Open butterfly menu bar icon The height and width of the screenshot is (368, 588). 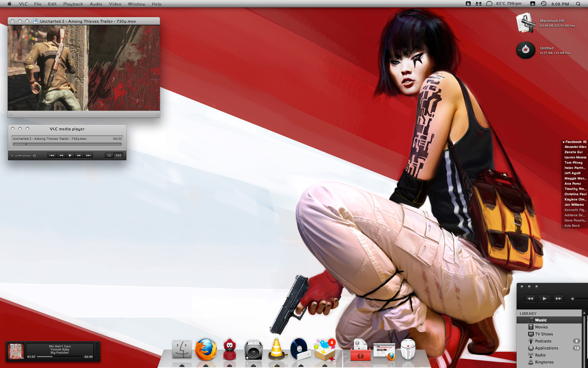(478, 4)
